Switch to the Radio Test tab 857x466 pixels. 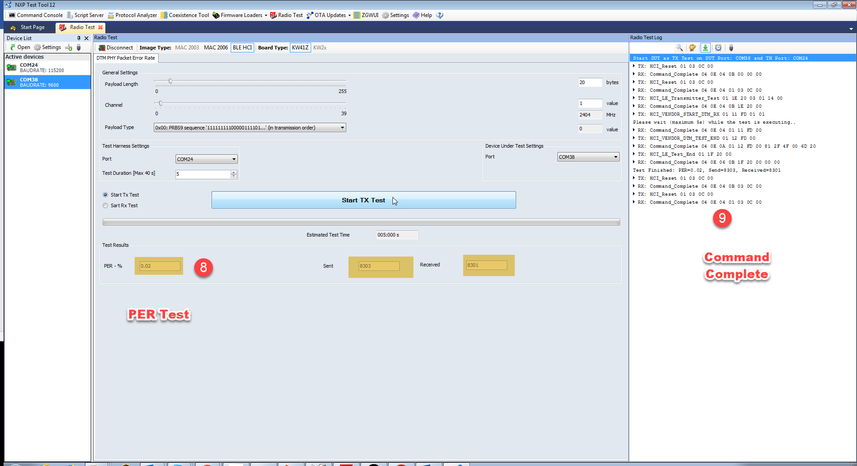[78, 27]
